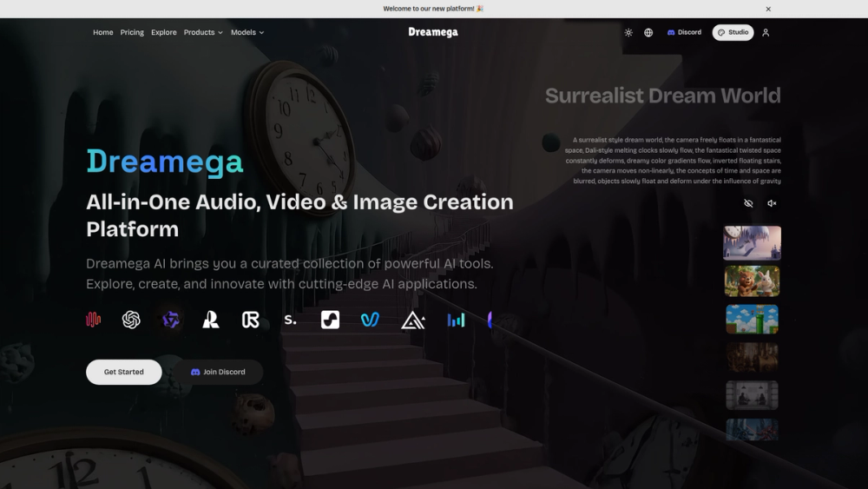Click the 'Surrealist Dream World' title
Image resolution: width=868 pixels, height=489 pixels.
point(662,96)
